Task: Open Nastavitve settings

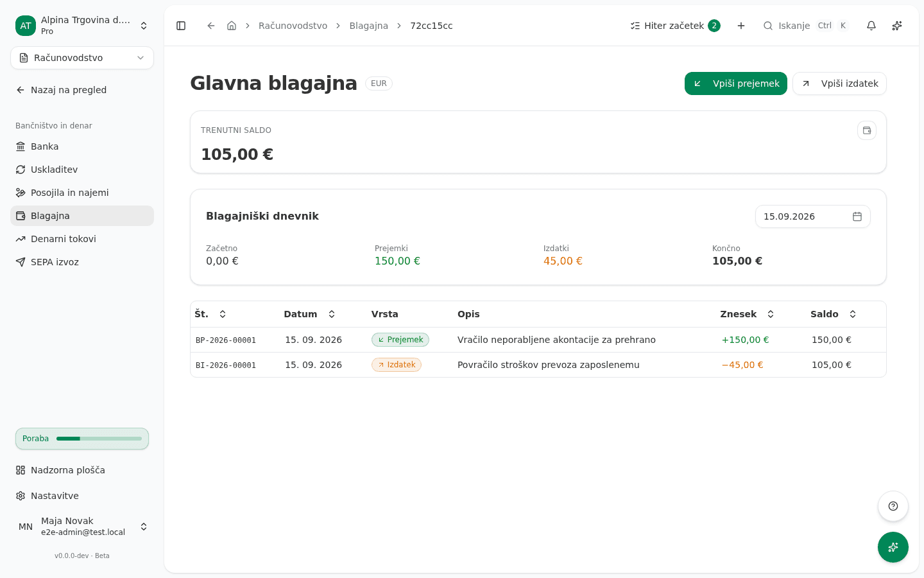Action: (82, 496)
